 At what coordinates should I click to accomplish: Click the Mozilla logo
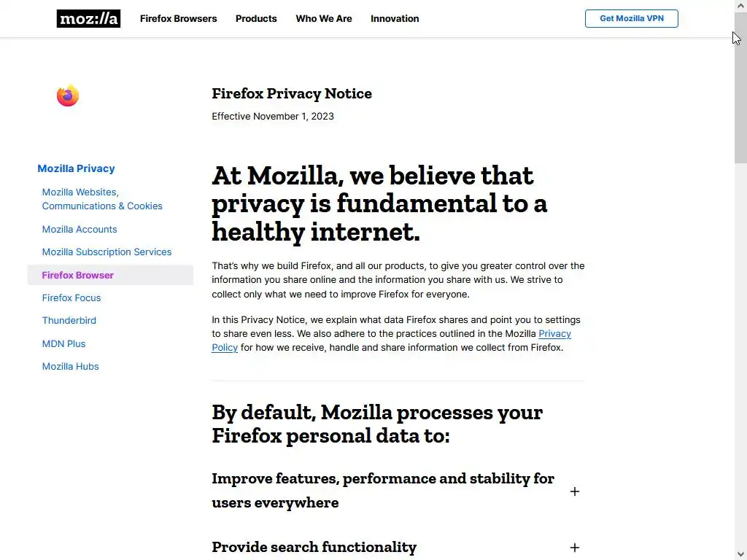[x=88, y=18]
